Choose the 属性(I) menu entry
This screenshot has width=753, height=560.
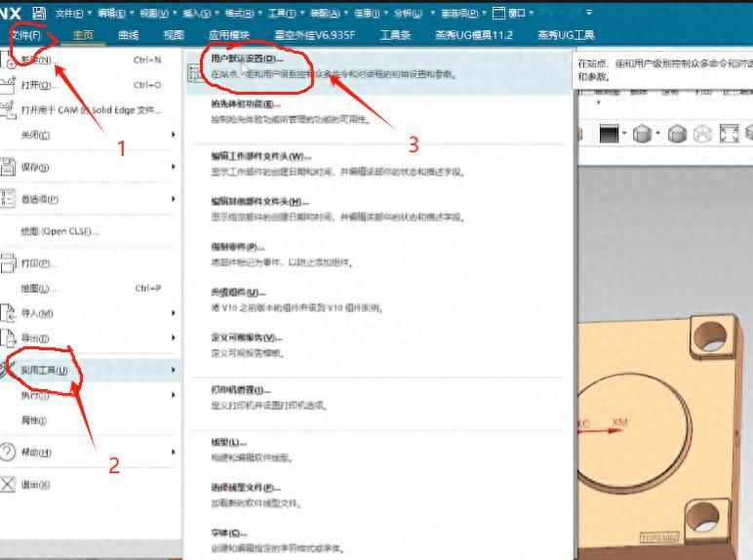[33, 420]
